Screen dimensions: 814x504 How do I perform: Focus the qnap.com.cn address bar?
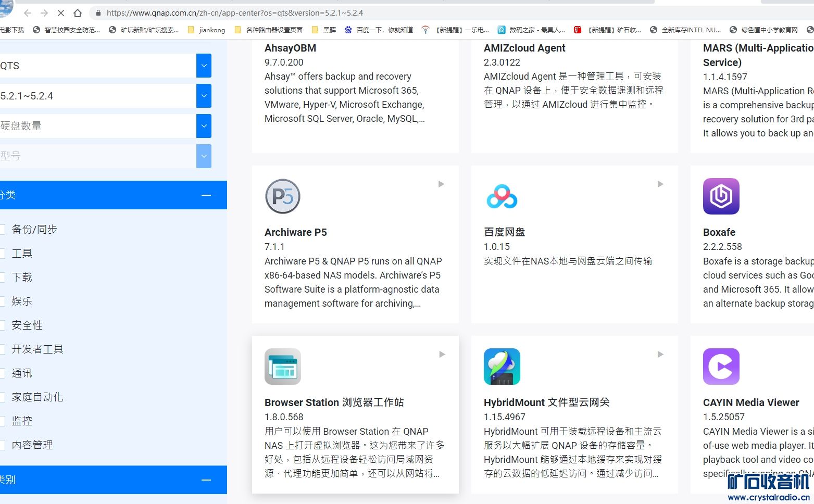pos(235,13)
